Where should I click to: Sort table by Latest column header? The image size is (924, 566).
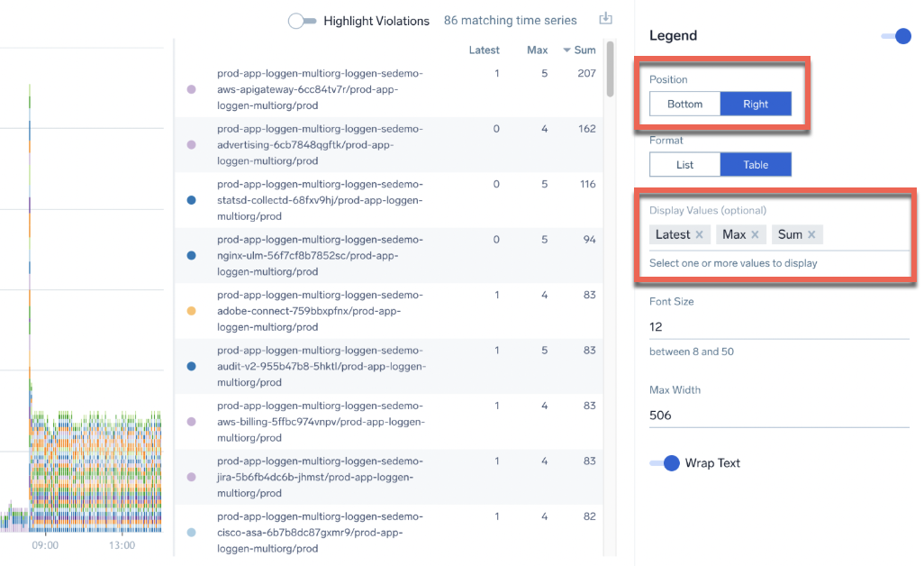click(484, 50)
